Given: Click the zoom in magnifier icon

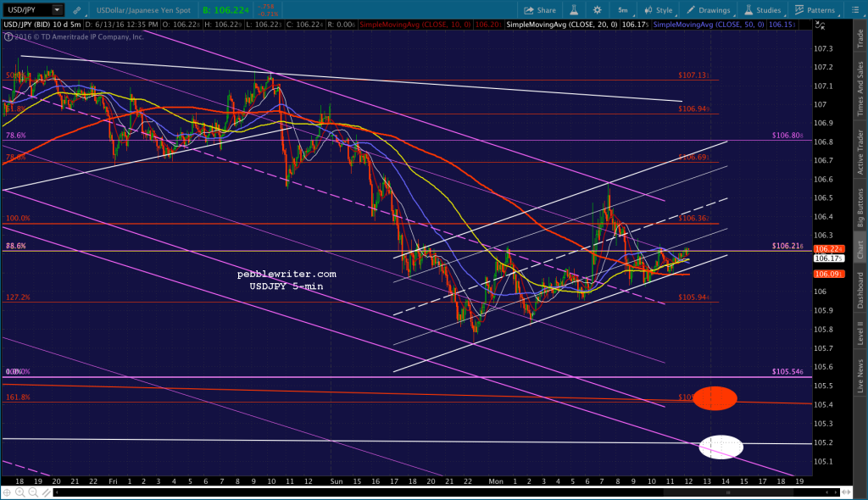Looking at the screenshot, I should 20,492.
